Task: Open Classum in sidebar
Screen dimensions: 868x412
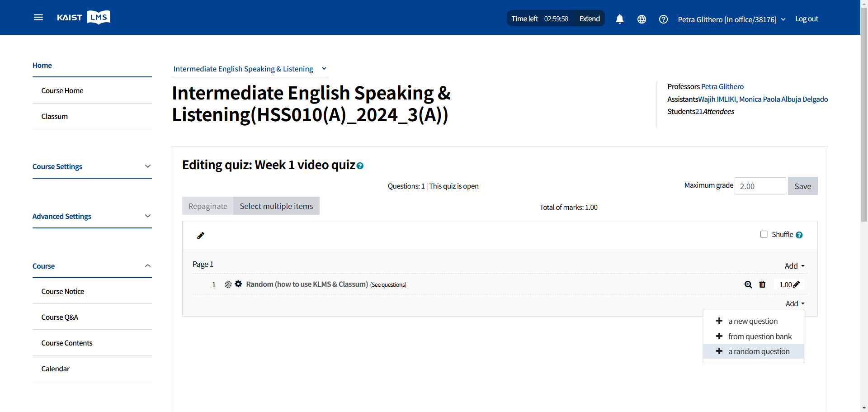Action: (55, 116)
